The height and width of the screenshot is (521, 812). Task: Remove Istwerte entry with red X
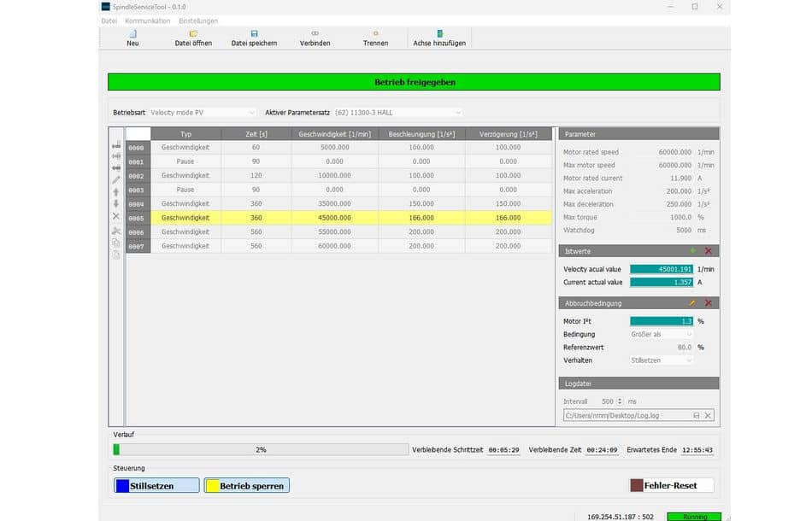tap(709, 251)
